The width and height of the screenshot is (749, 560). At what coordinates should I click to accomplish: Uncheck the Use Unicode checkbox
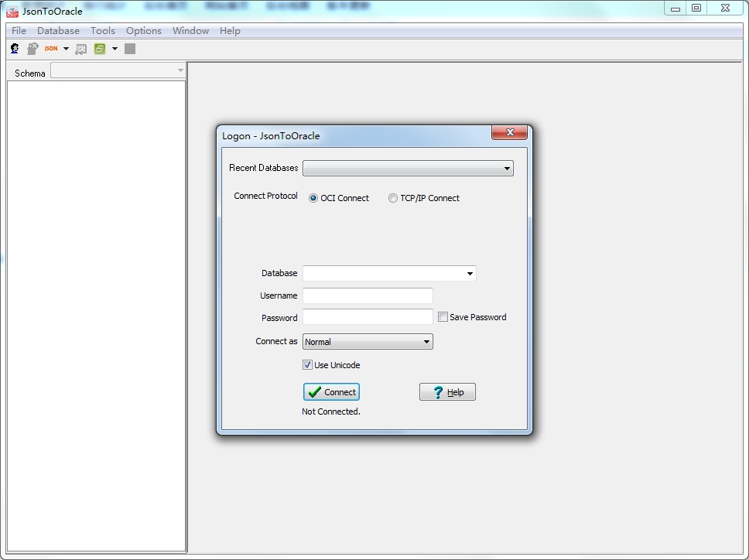click(x=308, y=365)
